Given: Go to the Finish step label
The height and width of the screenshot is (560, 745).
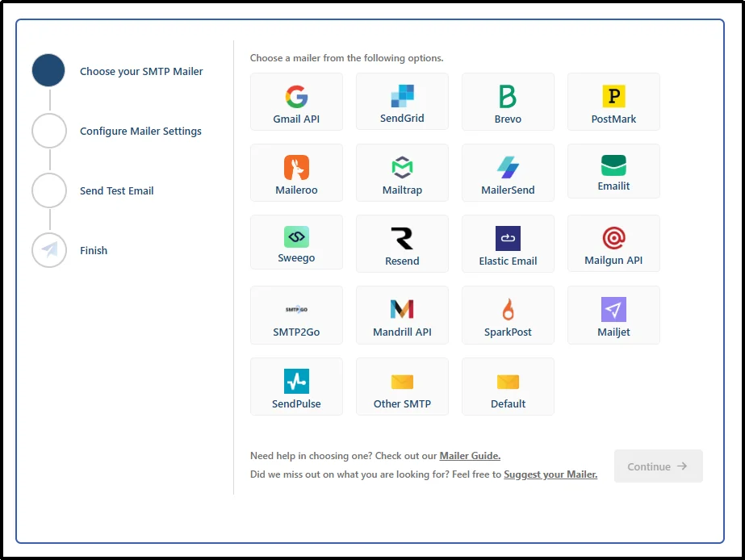Looking at the screenshot, I should coord(94,250).
